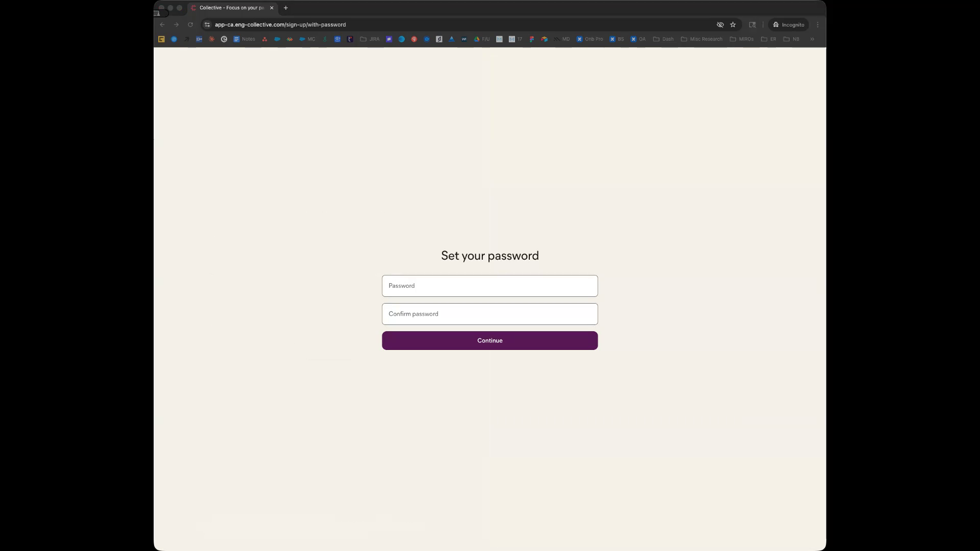Click the third-party cookies blocked eye icon
Viewport: 980px width, 551px height.
coord(720,24)
